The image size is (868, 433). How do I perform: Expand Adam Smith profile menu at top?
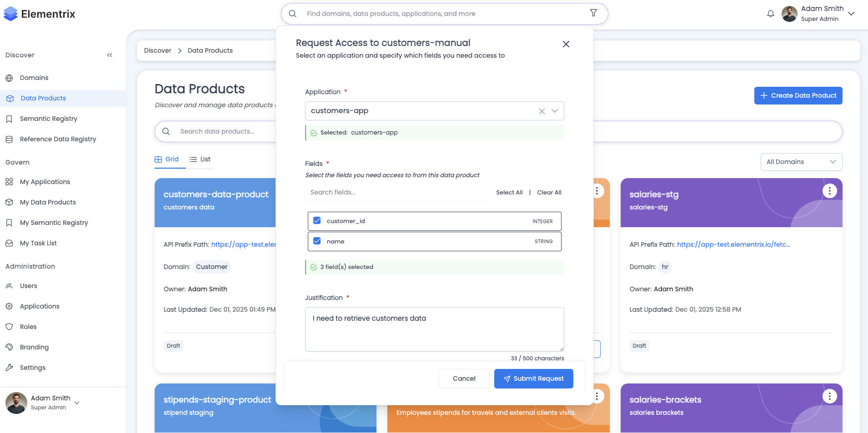point(851,14)
